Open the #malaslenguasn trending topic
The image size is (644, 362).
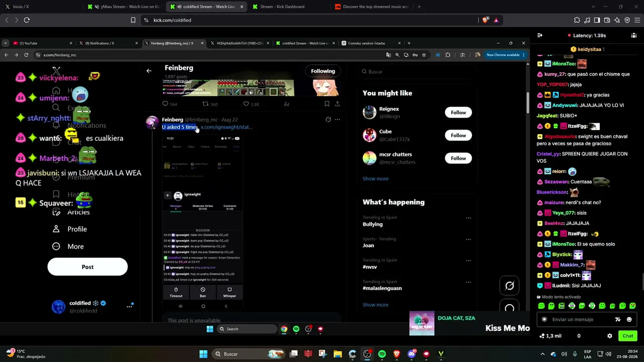pos(382,289)
